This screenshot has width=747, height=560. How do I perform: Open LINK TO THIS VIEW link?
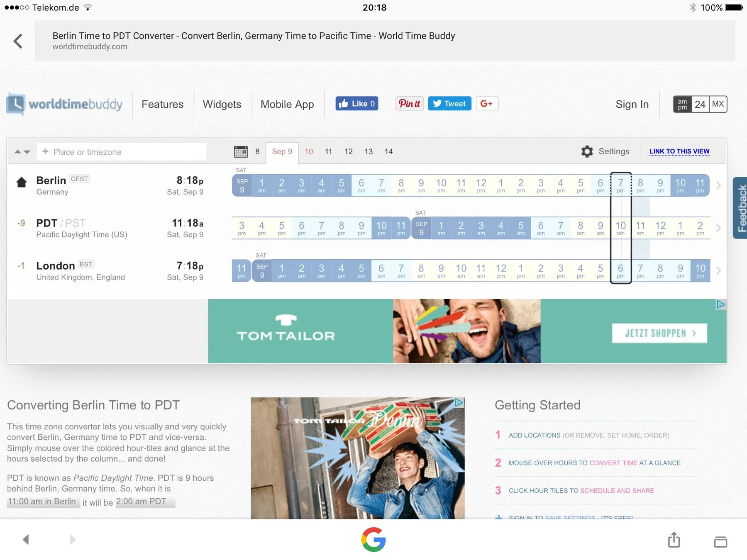point(679,151)
